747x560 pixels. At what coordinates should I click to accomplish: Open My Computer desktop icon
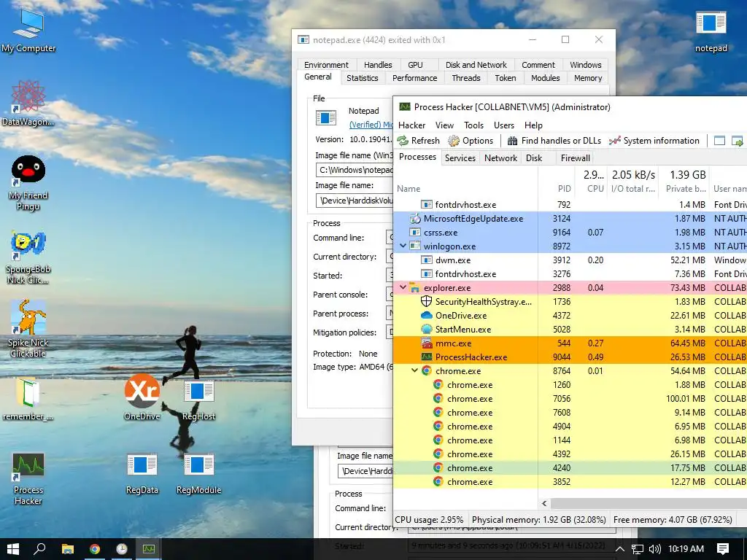(x=28, y=29)
